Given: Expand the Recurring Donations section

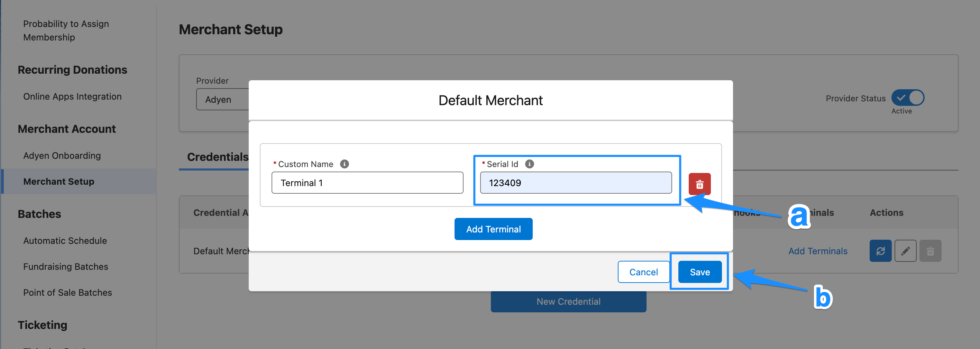Looking at the screenshot, I should pos(72,70).
